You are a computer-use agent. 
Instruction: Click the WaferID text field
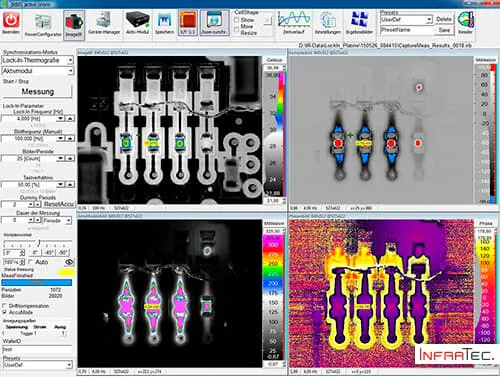click(x=37, y=349)
